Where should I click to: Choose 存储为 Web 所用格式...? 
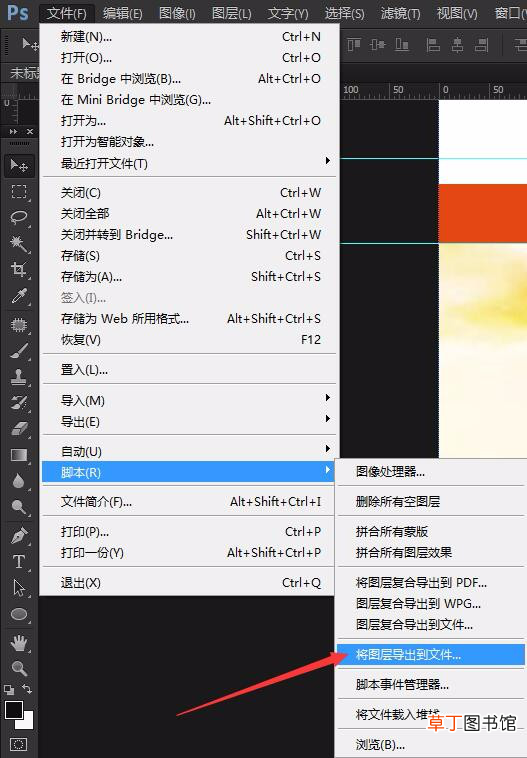pyautogui.click(x=190, y=319)
